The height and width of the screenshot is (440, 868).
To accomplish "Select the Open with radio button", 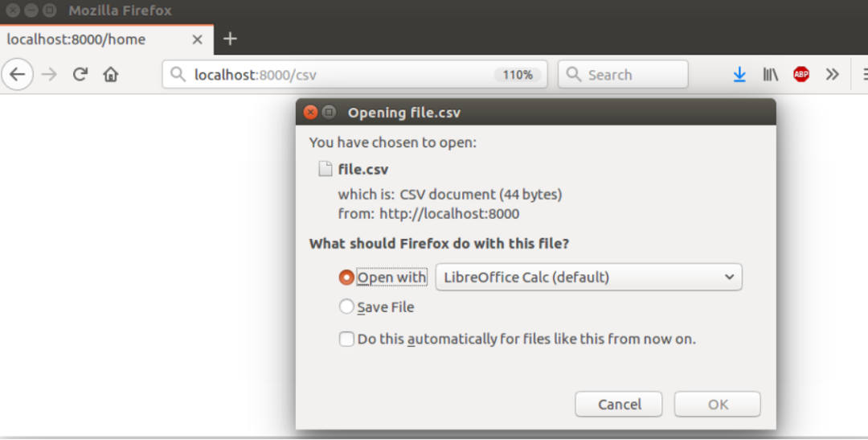I will coord(346,277).
